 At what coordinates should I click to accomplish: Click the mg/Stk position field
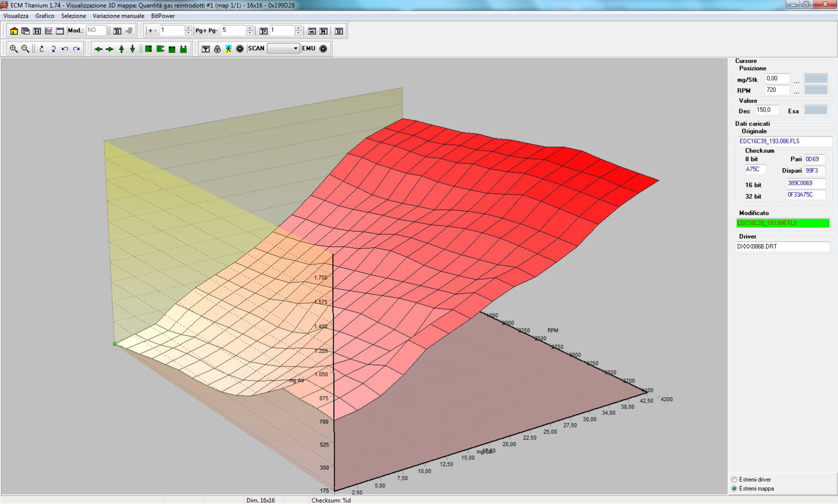click(x=777, y=79)
